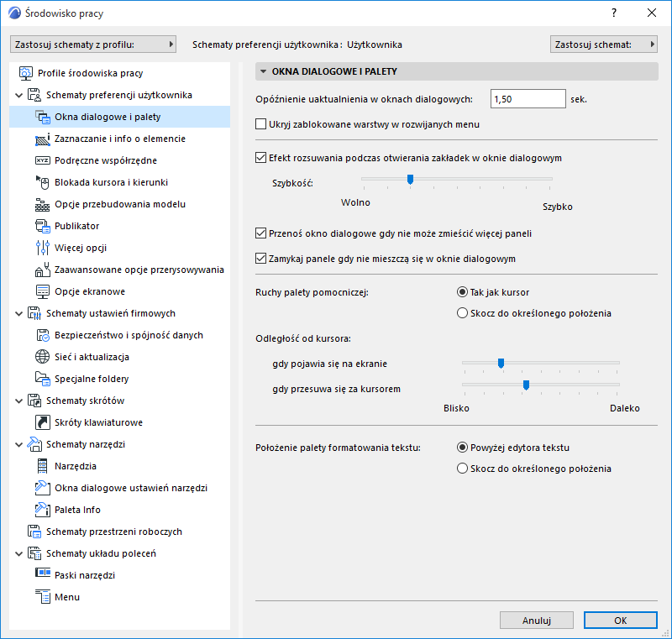The height and width of the screenshot is (639, 672).
Task: Click the gdy przesuwa się za kursorem slider
Action: coord(527,385)
